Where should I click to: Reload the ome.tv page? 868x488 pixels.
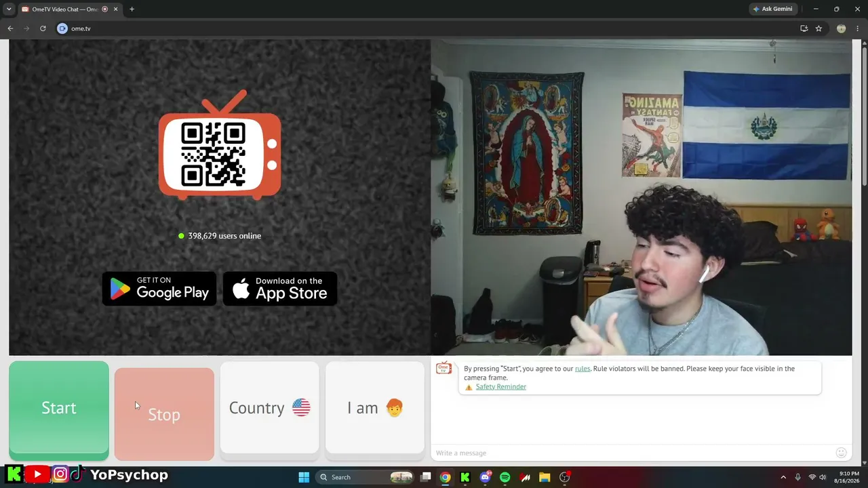pyautogui.click(x=43, y=28)
